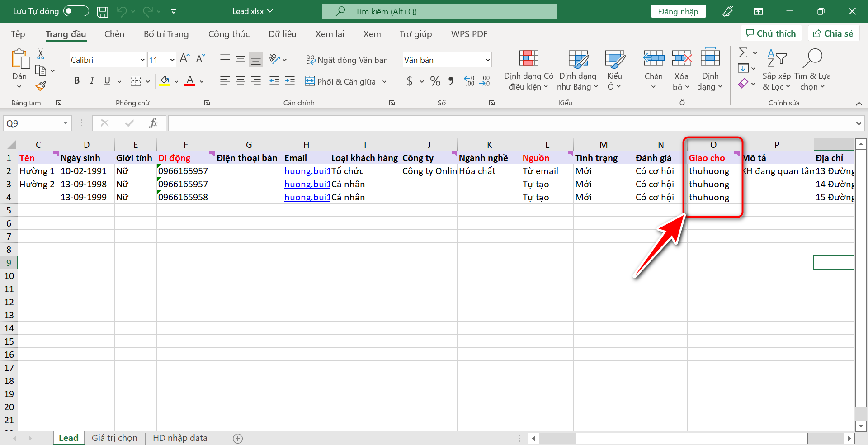Apply the red font color

pyautogui.click(x=190, y=81)
